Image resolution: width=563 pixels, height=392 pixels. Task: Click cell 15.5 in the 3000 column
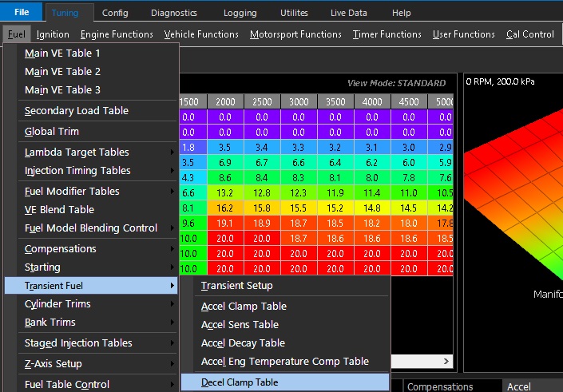(299, 208)
